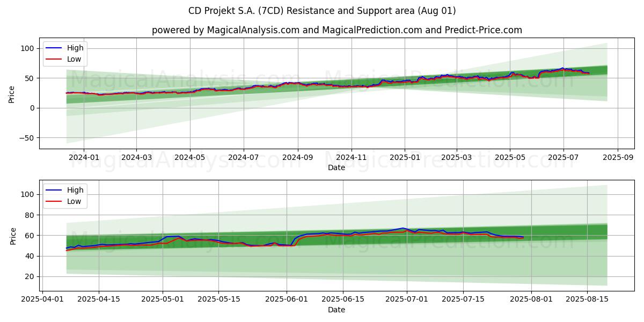644x322 pixels.
Task: Click the 2025-01 tick label
Action: coord(405,157)
